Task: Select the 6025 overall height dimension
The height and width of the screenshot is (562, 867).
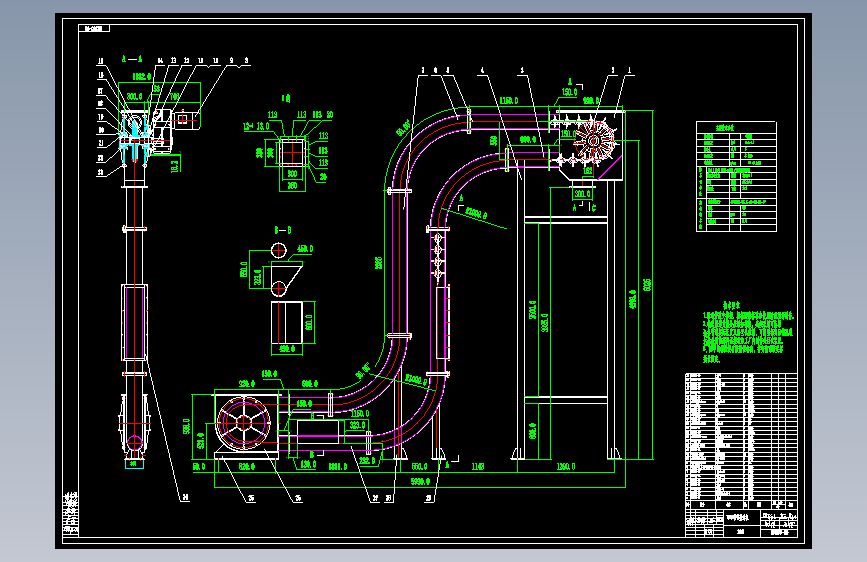Action: (x=647, y=285)
